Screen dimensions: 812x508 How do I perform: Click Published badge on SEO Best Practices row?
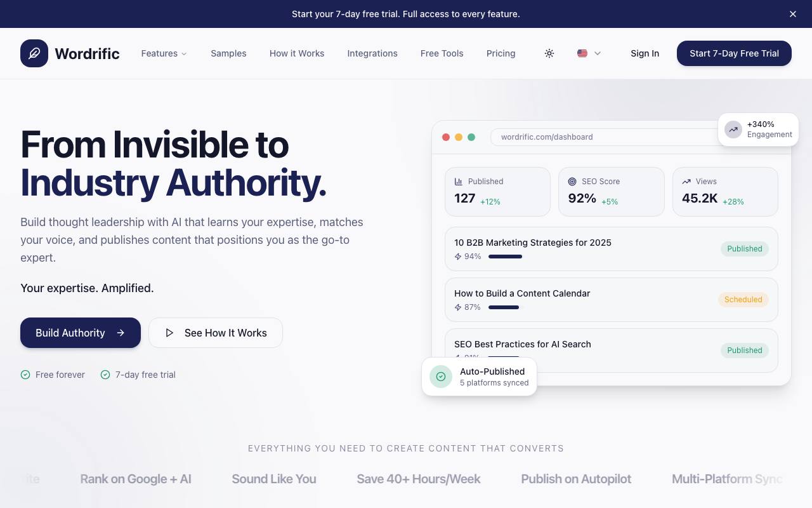[x=745, y=351]
